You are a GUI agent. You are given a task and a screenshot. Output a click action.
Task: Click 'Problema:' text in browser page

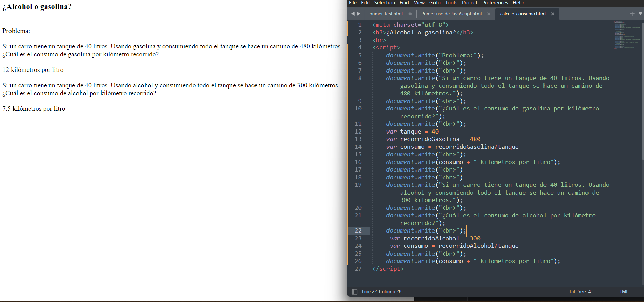point(16,31)
